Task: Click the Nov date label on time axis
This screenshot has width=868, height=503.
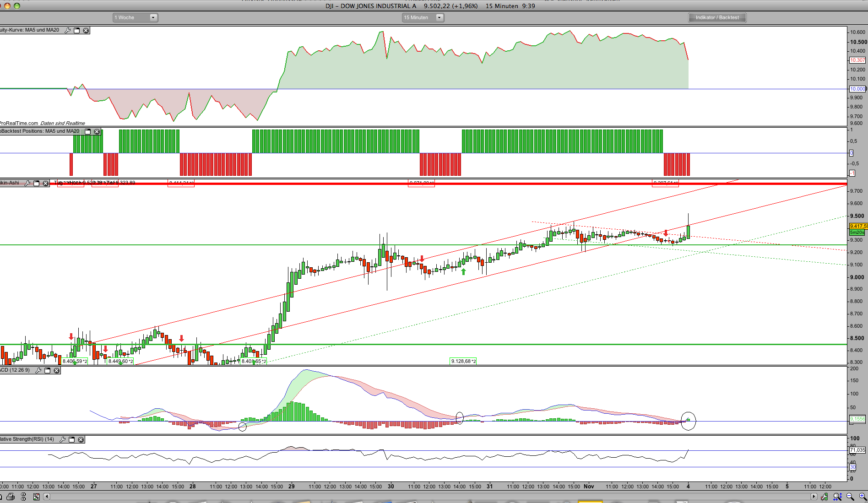Action: pos(589,487)
